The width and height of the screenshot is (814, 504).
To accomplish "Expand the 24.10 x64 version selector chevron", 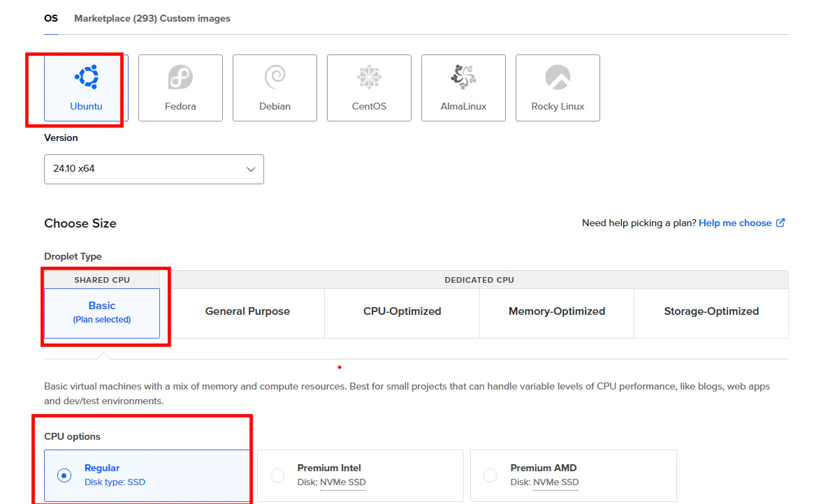I will 250,169.
